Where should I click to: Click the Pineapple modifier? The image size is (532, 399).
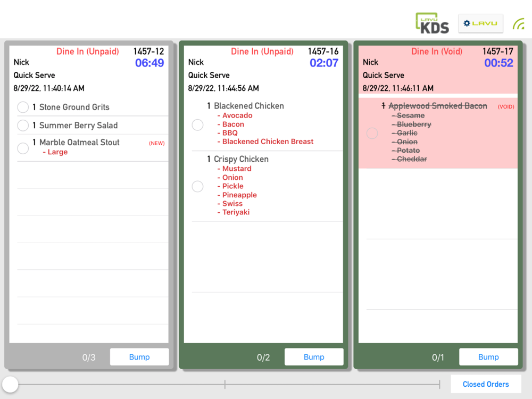click(237, 195)
